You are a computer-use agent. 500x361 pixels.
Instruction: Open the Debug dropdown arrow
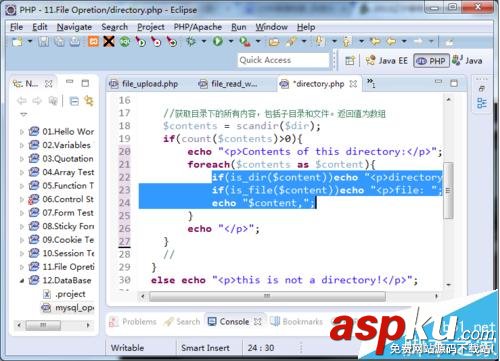204,42
